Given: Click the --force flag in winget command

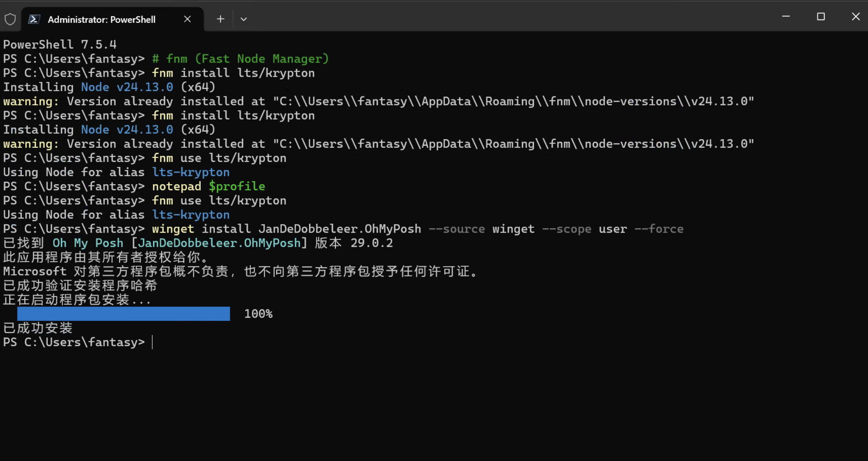Looking at the screenshot, I should click(x=659, y=229).
